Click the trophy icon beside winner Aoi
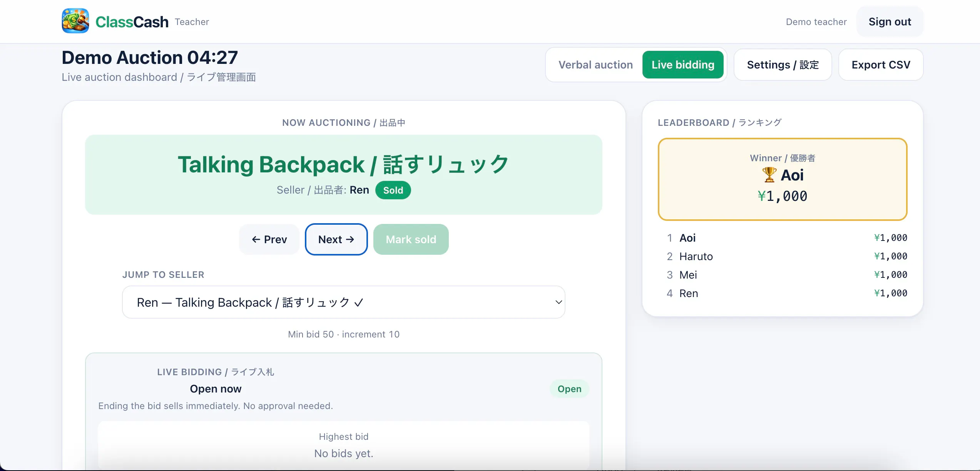The width and height of the screenshot is (980, 471). [x=769, y=175]
